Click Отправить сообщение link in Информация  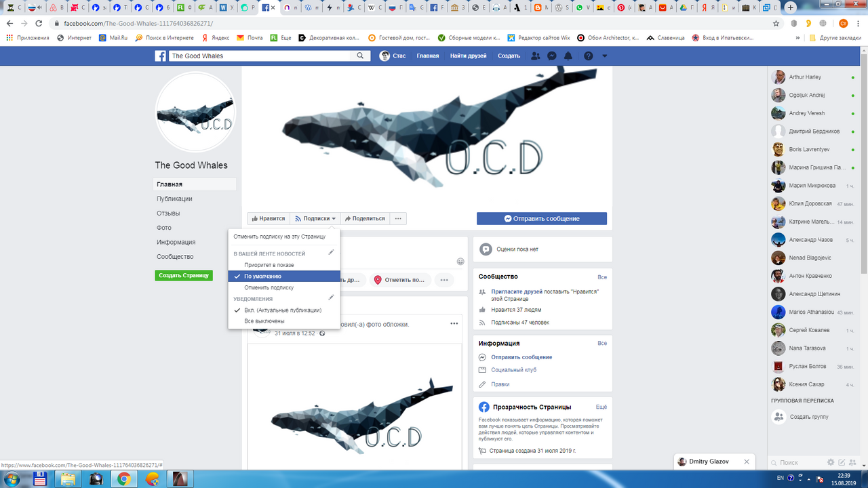coord(521,357)
